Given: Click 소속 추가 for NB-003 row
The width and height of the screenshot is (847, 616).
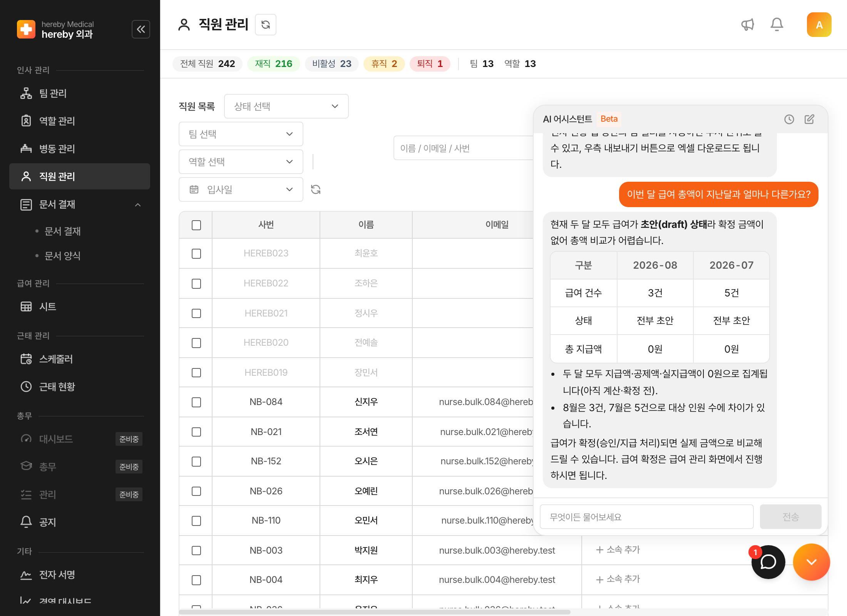Looking at the screenshot, I should point(618,550).
